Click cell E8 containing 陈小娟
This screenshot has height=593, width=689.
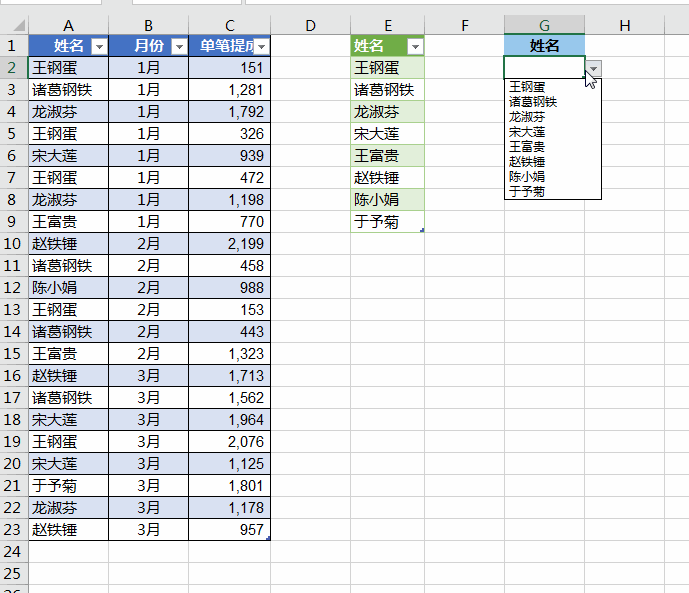[388, 199]
